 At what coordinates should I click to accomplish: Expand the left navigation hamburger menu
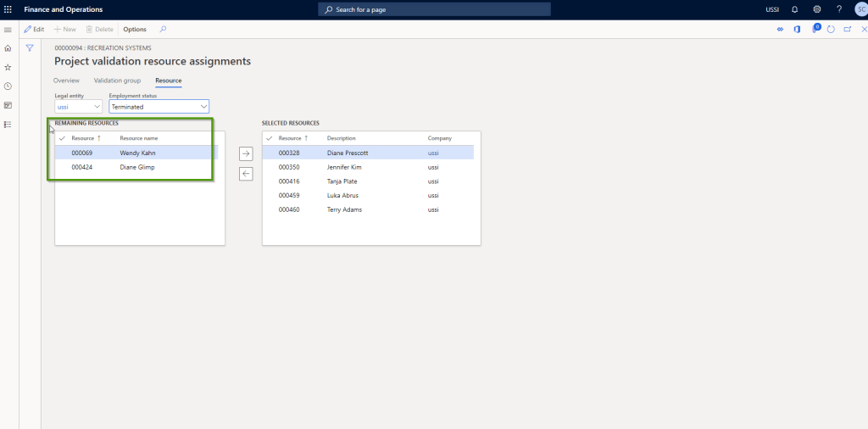(x=8, y=30)
